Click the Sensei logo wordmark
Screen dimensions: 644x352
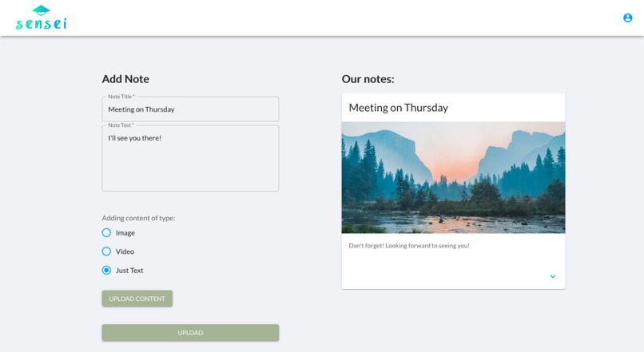(41, 24)
